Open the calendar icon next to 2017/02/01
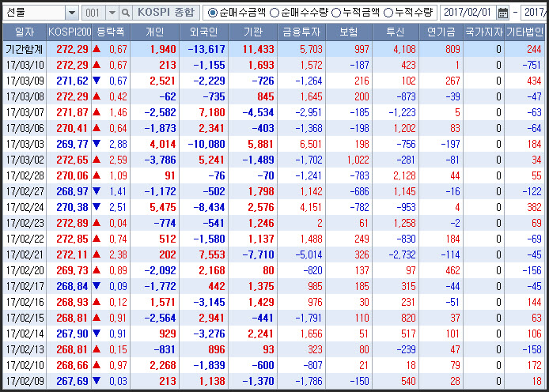The image size is (549, 392). click(503, 13)
